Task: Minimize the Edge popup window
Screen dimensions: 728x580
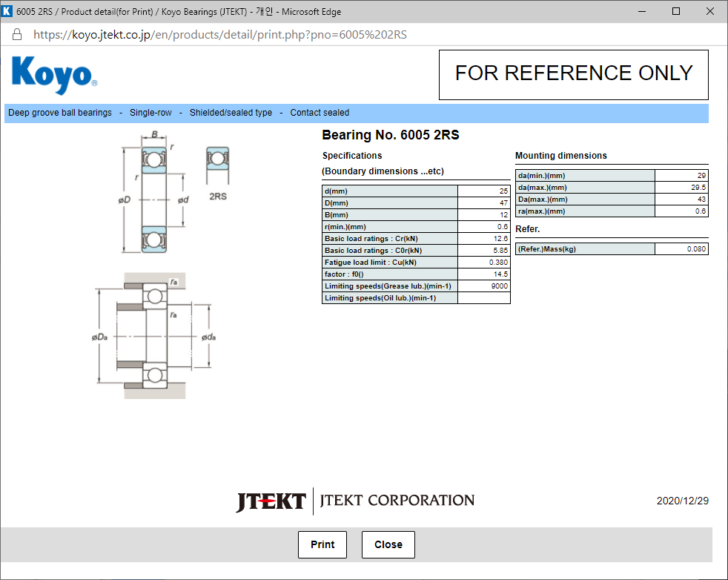Action: 642,11
